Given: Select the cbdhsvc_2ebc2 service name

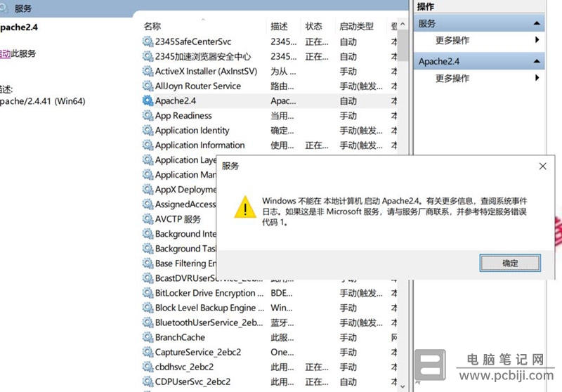Looking at the screenshot, I should point(184,367).
